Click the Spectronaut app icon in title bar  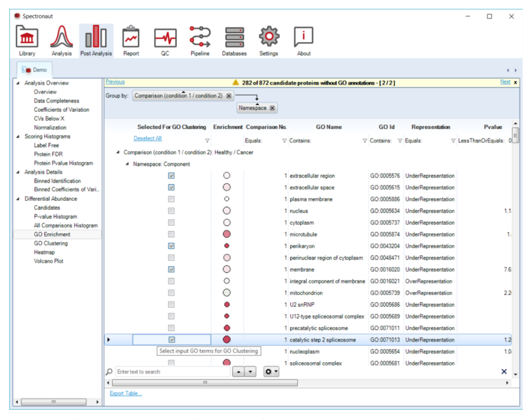[17, 16]
